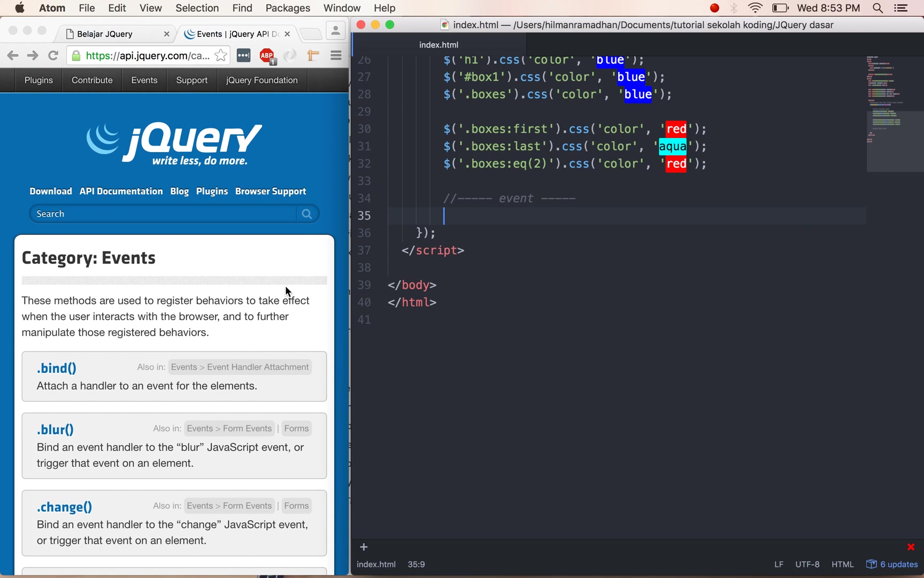Close the Belajar JQuery tab
924x578 pixels.
point(167,34)
